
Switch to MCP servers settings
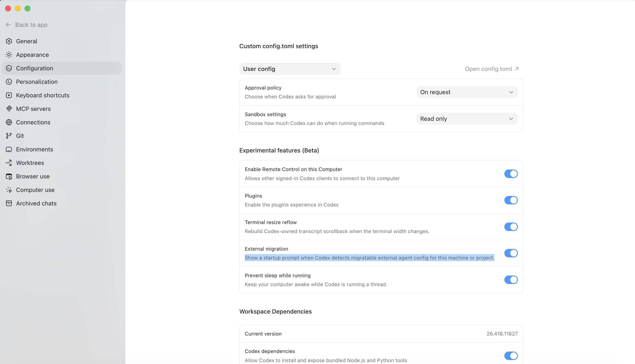tap(62, 109)
